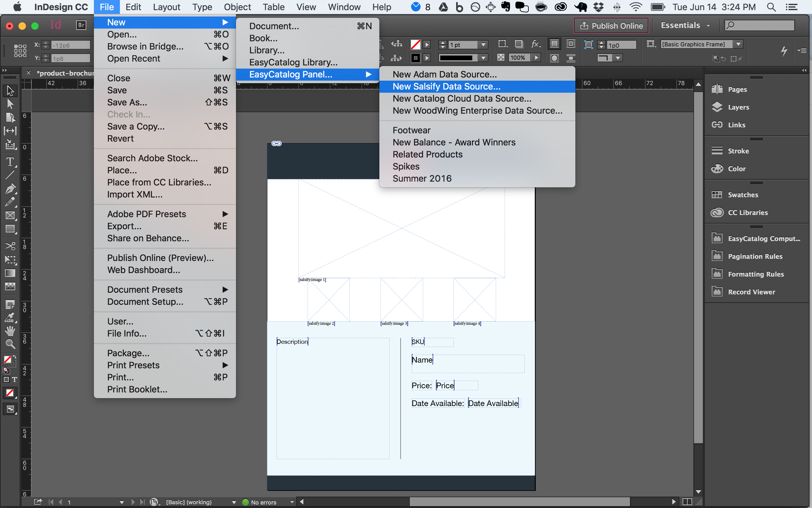Open the stroke weight dropdown
Viewport: 812px width, 508px height.
[x=483, y=45]
